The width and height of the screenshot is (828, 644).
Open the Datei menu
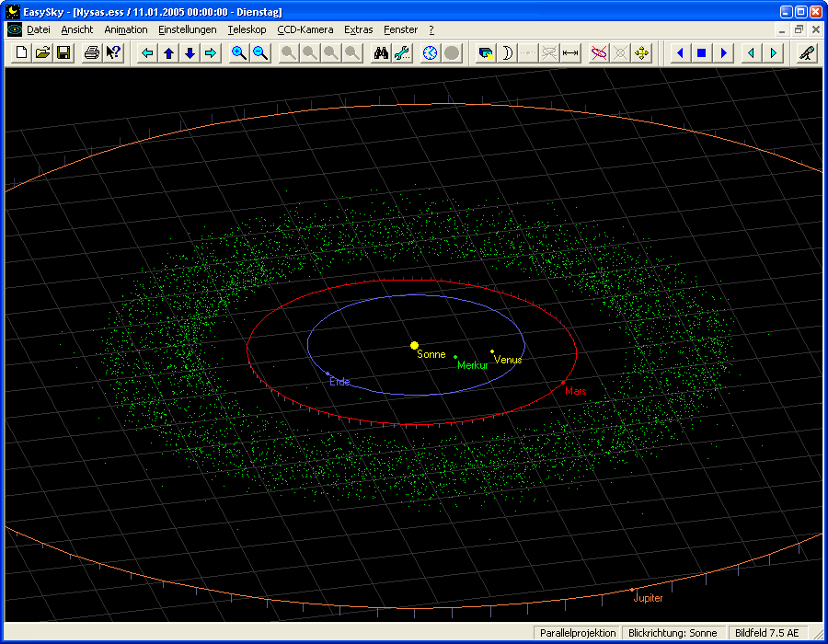(39, 29)
